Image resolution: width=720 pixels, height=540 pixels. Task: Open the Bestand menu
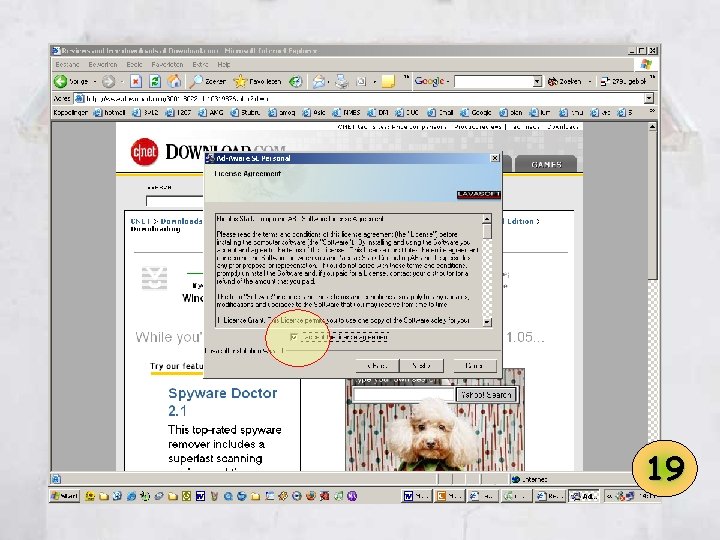pos(68,65)
